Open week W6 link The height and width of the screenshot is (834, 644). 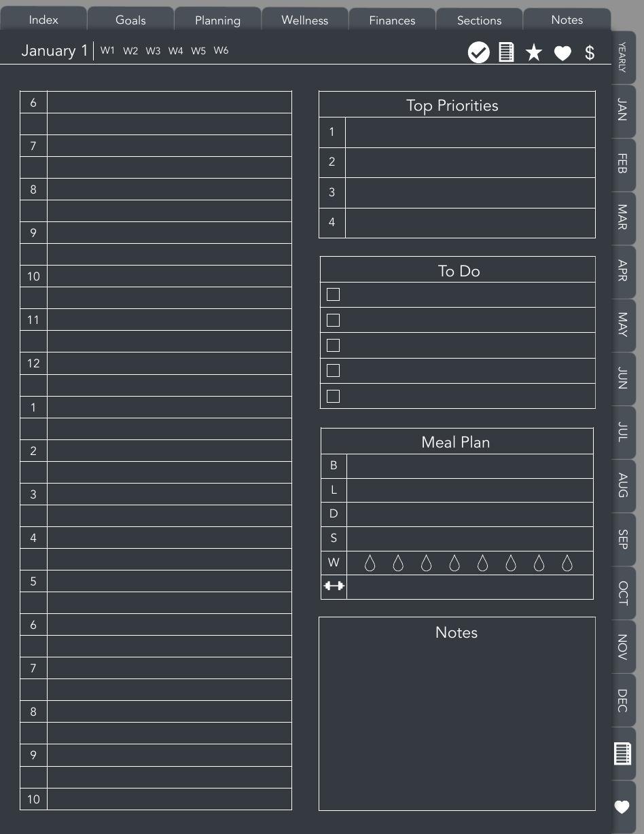click(221, 50)
